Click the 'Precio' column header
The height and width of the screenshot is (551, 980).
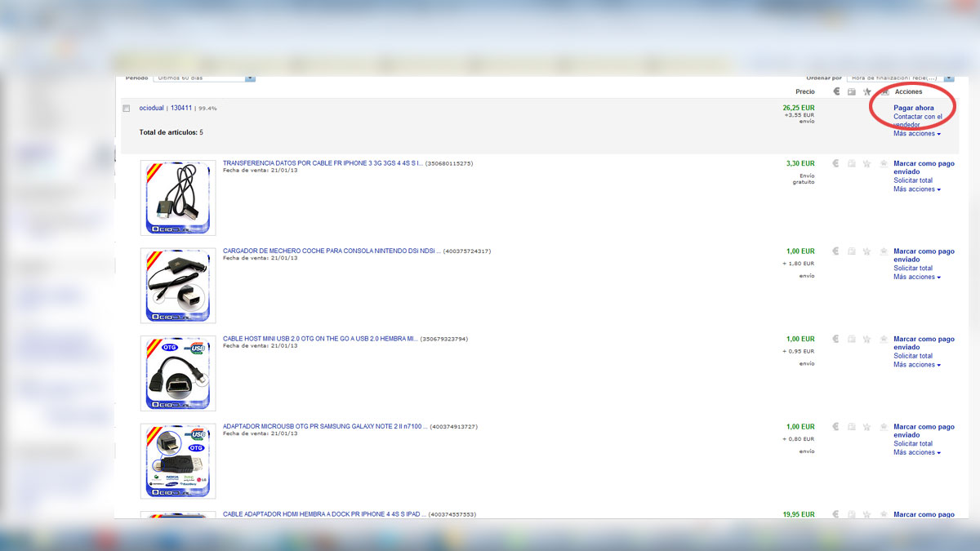click(805, 91)
